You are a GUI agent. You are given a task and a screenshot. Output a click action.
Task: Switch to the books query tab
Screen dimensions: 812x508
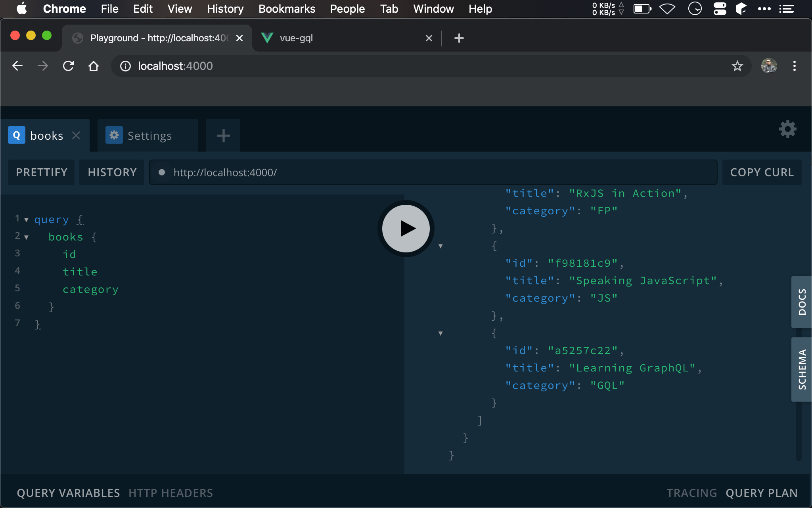tap(45, 135)
